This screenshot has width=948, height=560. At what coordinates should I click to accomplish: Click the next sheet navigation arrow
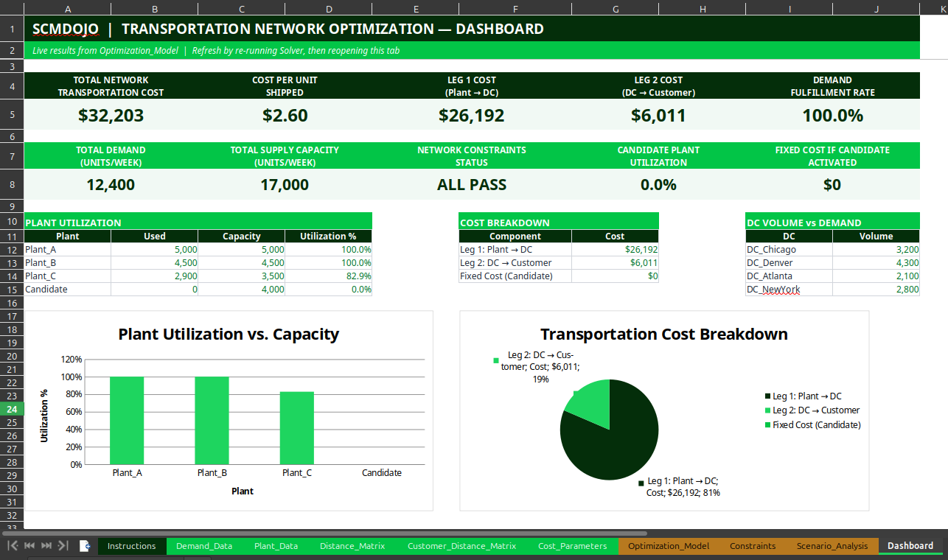coord(46,546)
